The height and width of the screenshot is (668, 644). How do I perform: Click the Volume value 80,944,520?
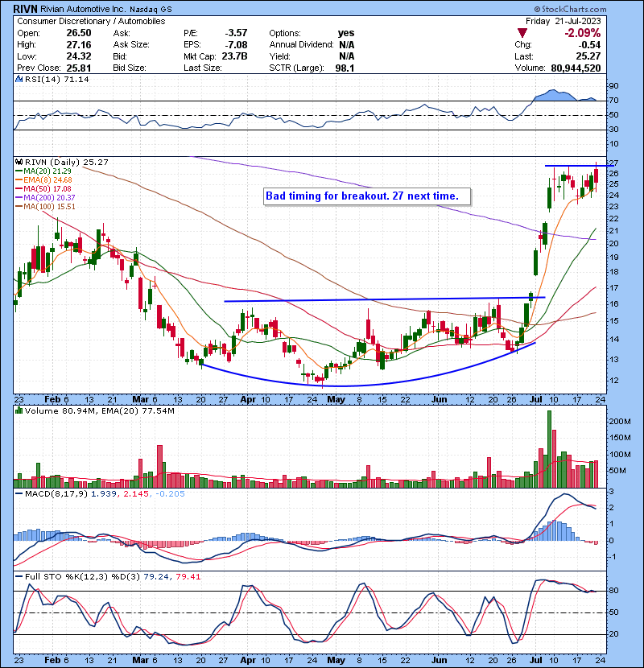pyautogui.click(x=576, y=68)
